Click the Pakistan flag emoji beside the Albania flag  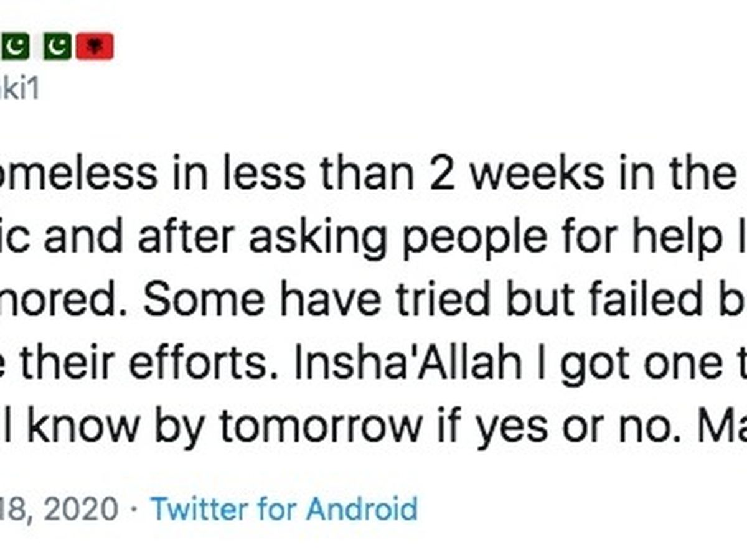point(57,47)
